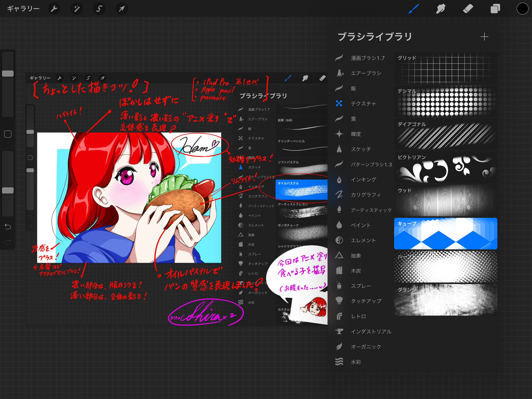Open the Actions wrench menu
Viewport: 532px width, 399px height.
54,9
